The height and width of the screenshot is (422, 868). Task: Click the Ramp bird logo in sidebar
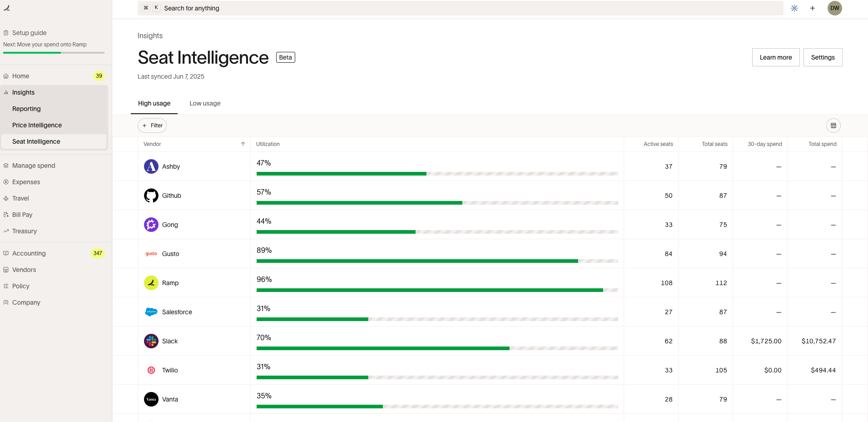tap(7, 8)
